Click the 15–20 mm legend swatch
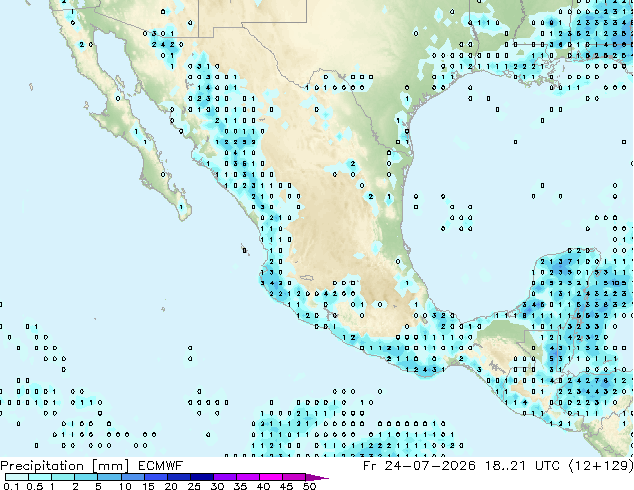Viewport: 634px width, 490px height. (155, 477)
